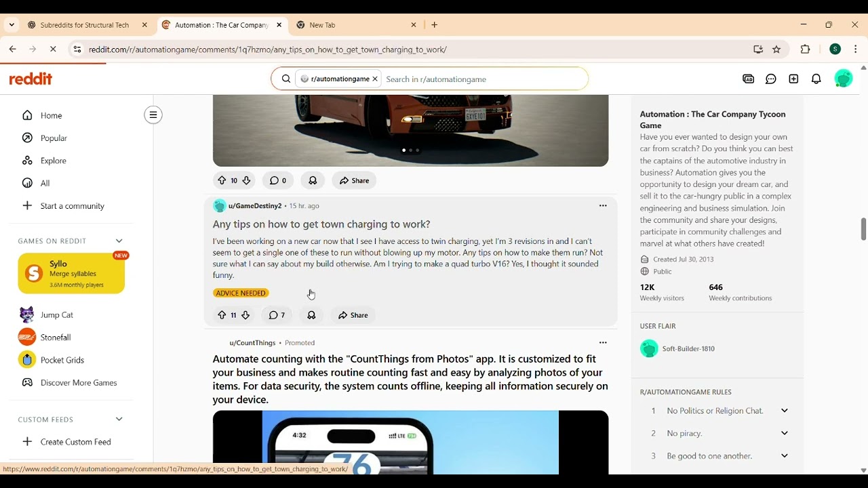This screenshot has width=868, height=488.
Task: Click the address bar URL
Action: (x=268, y=49)
